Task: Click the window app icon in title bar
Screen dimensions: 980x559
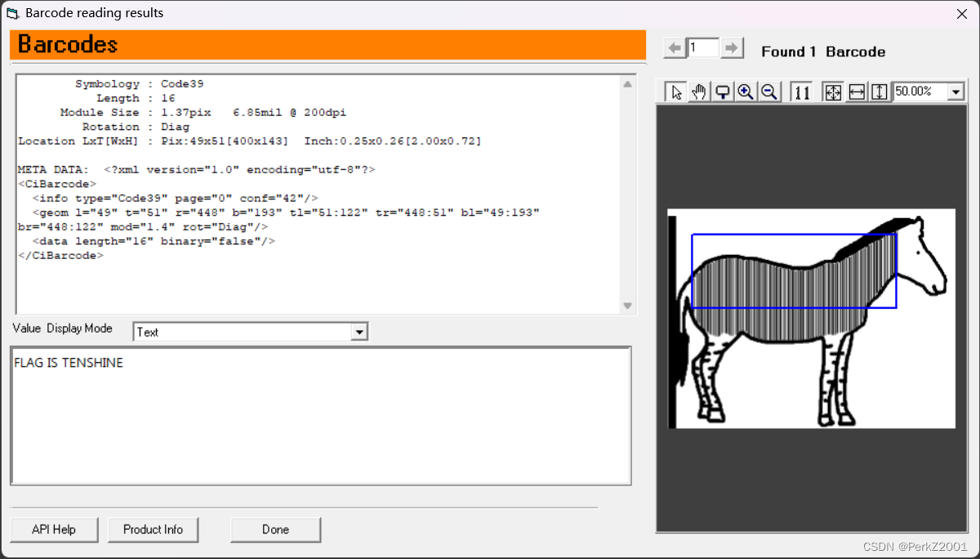Action: [x=13, y=13]
